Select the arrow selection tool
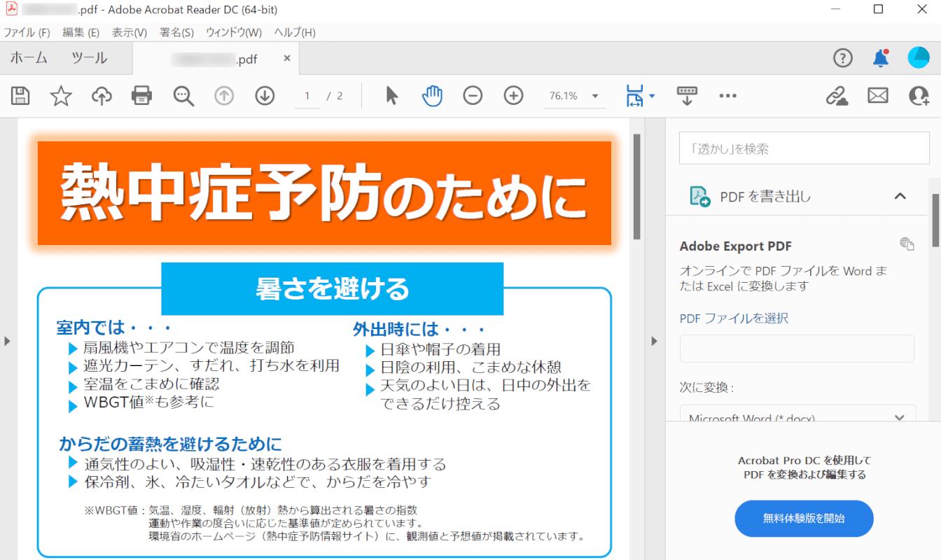The image size is (941, 560). 392,96
